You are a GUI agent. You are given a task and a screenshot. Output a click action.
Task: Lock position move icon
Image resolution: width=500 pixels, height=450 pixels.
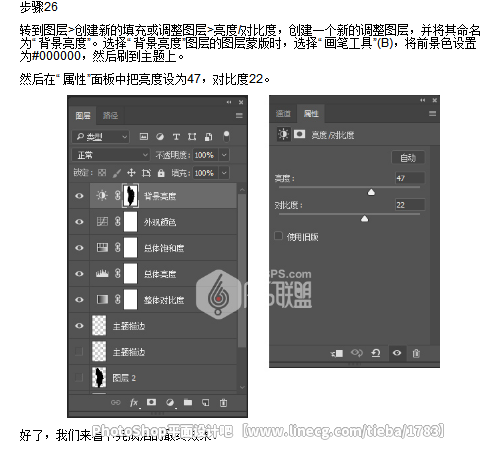[131, 173]
